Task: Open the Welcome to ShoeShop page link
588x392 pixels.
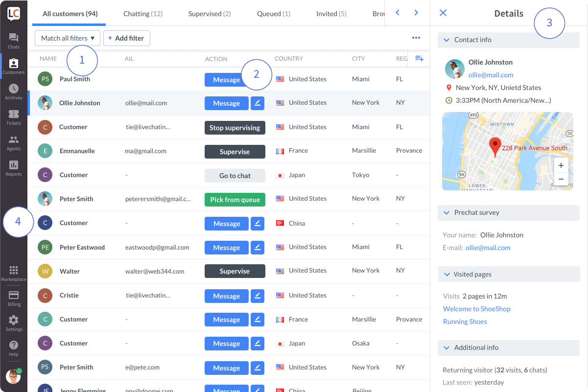Action: coord(477,309)
